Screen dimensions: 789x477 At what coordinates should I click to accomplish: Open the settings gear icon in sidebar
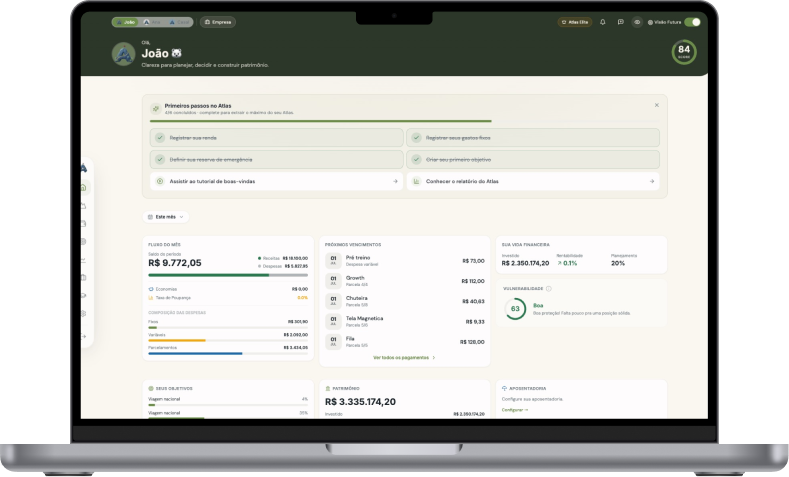coord(84,313)
